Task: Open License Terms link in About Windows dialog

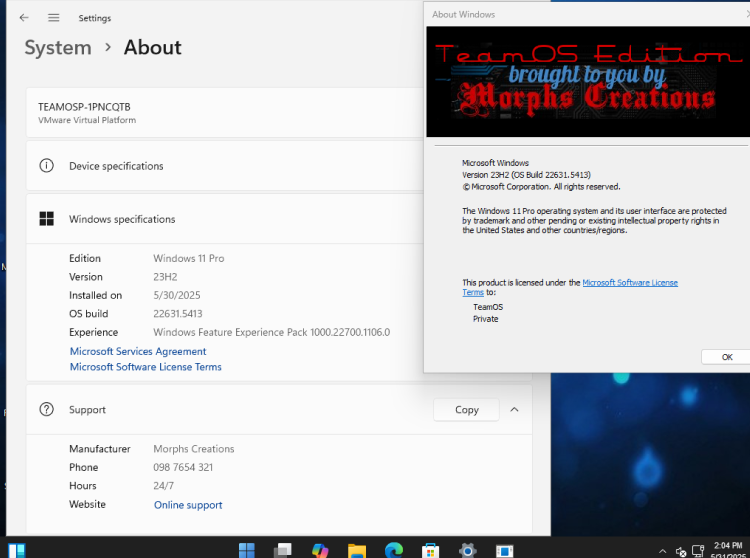Action: coord(629,283)
